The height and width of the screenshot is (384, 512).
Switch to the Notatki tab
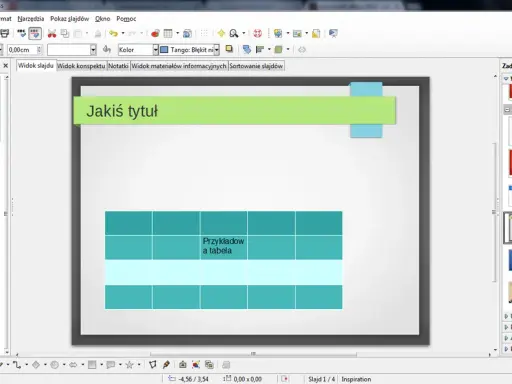(118, 66)
